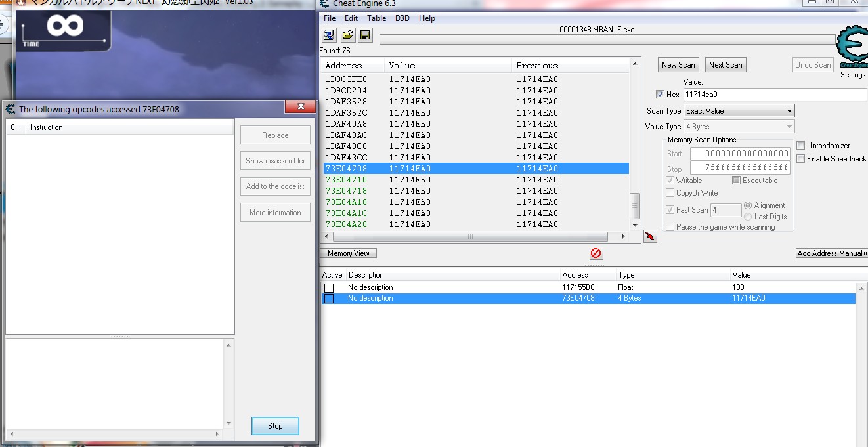This screenshot has width=868, height=447.
Task: Toggle the Hex checkbox
Action: point(660,95)
